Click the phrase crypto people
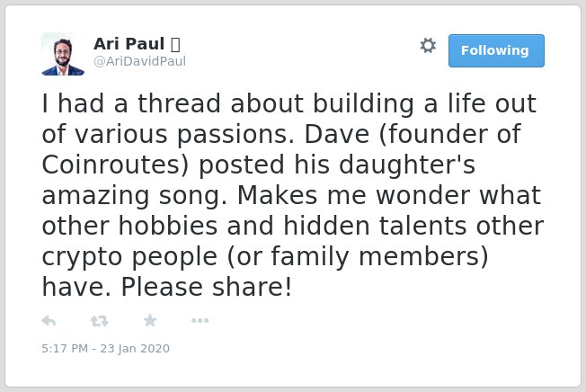This screenshot has width=586, height=392. (x=129, y=257)
